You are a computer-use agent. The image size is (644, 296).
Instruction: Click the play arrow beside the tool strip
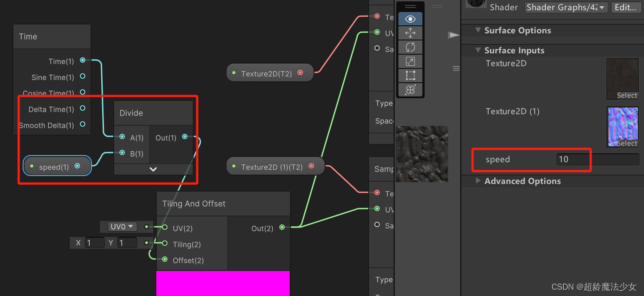click(453, 35)
